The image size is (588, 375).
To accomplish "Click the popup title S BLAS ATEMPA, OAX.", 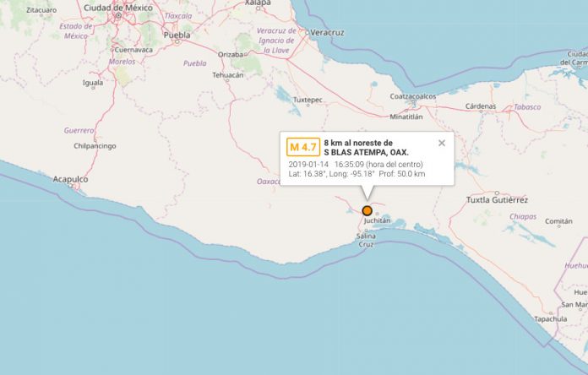I will 367,153.
